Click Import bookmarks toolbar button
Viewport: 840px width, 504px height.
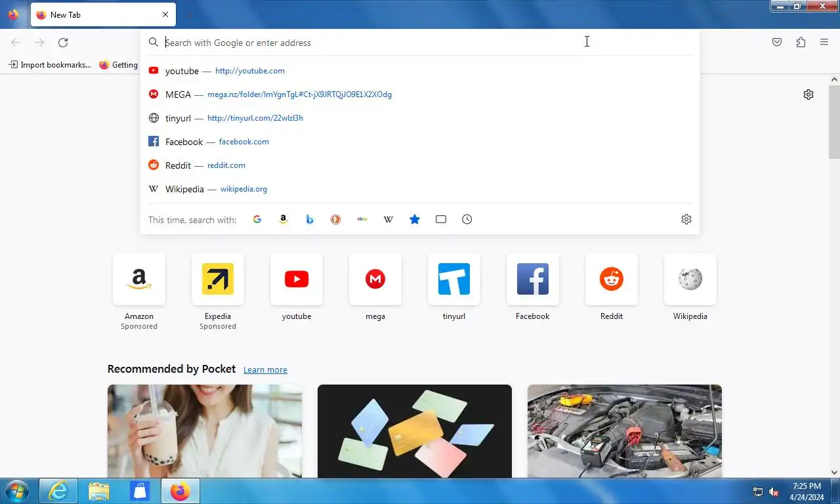(50, 65)
